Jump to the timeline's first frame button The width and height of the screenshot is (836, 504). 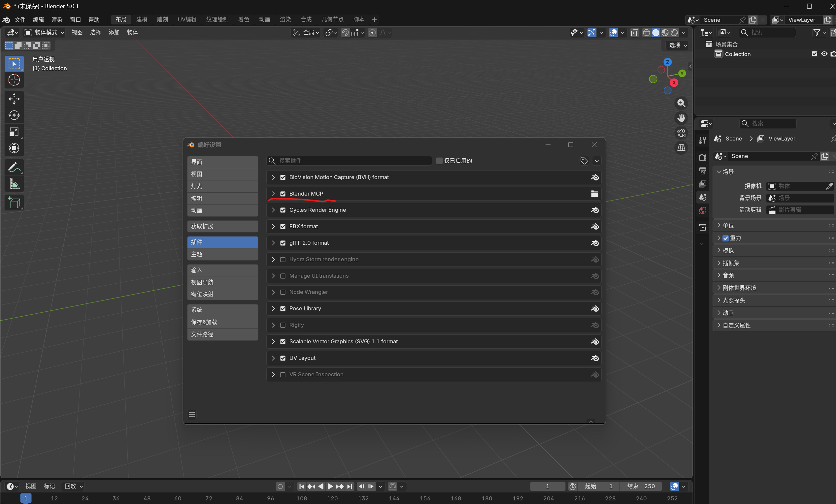(302, 486)
